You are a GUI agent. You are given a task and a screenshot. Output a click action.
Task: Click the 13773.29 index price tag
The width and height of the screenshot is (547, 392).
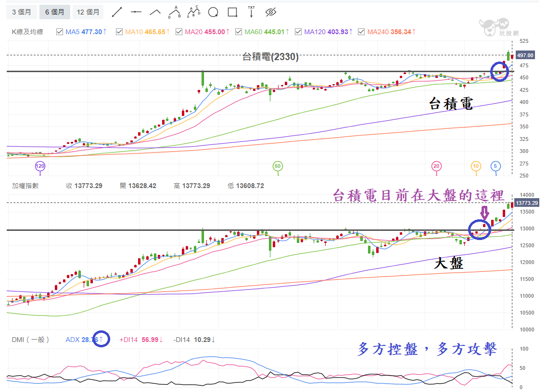(527, 203)
